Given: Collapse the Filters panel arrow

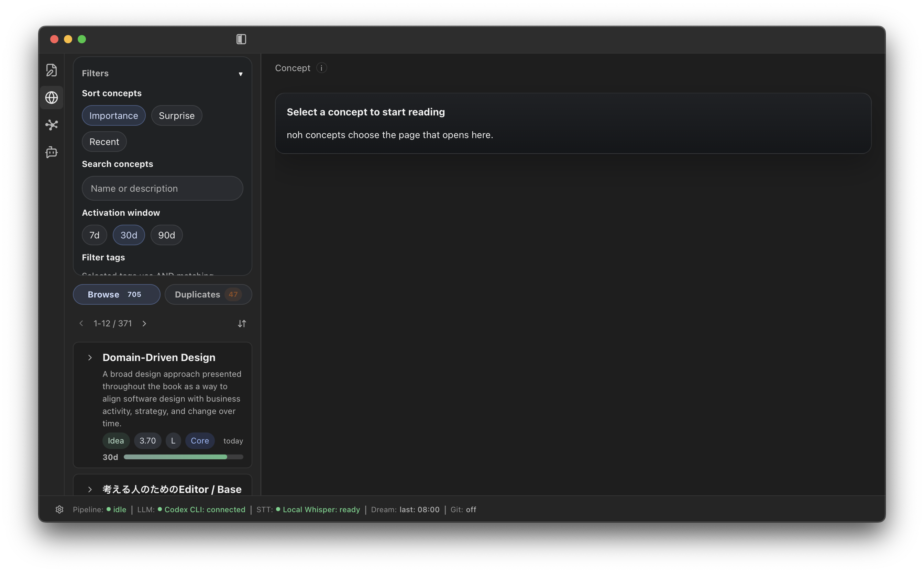Looking at the screenshot, I should point(240,74).
